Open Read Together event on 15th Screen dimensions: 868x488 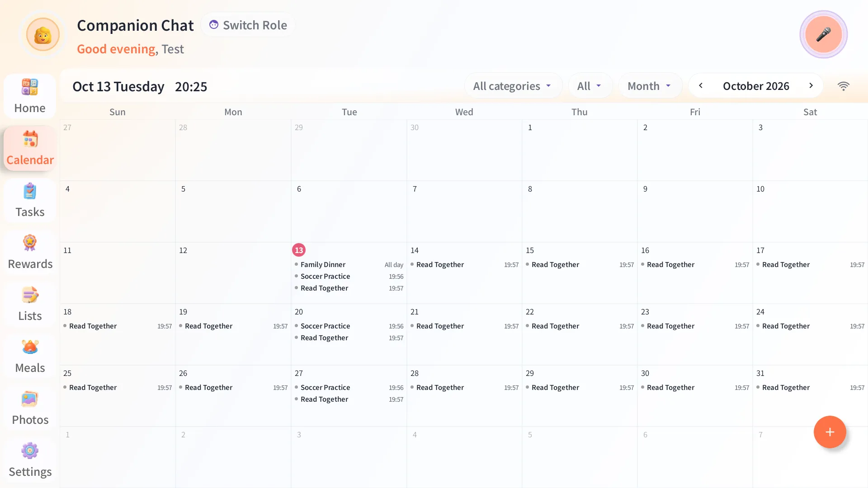tap(580, 265)
